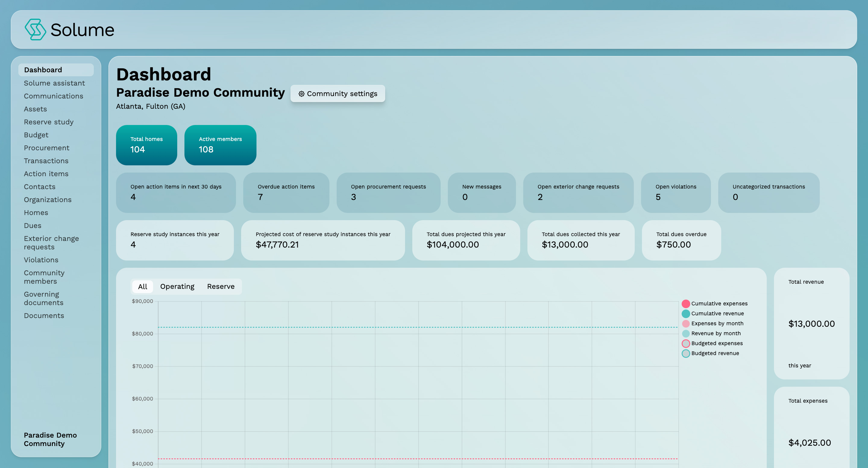Open the Paradise Demo Community switcher

click(x=50, y=439)
